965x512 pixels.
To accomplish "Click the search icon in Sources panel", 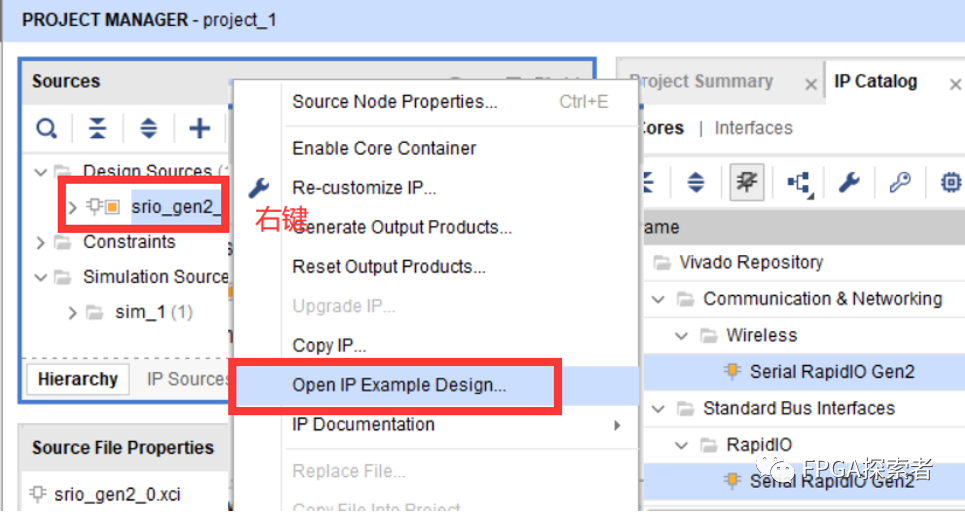I will [46, 129].
